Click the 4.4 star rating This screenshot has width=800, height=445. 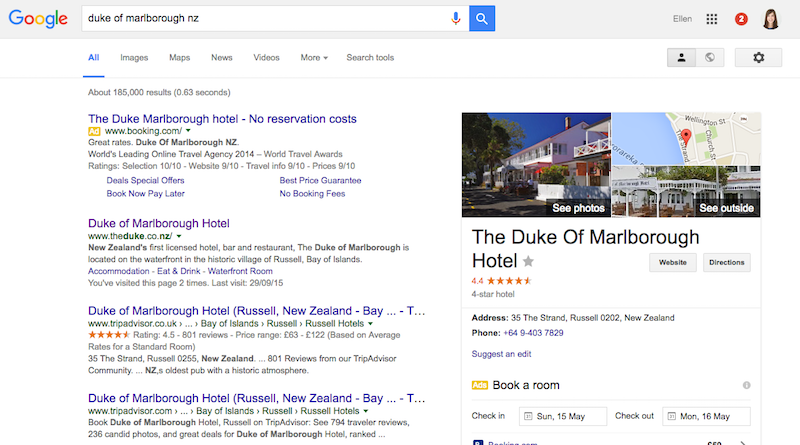click(x=502, y=281)
